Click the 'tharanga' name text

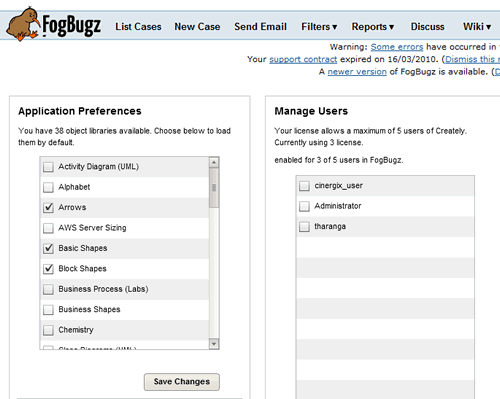pyautogui.click(x=330, y=227)
